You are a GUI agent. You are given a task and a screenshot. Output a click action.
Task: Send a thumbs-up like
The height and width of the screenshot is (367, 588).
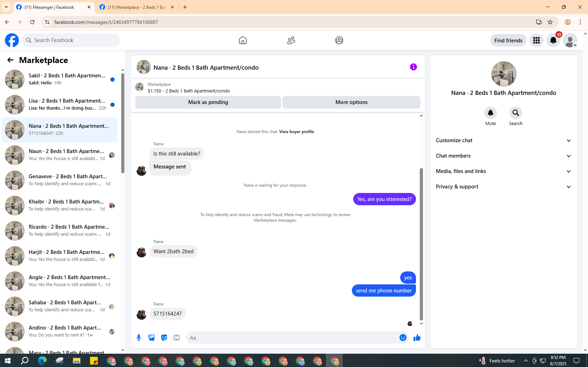(x=417, y=338)
